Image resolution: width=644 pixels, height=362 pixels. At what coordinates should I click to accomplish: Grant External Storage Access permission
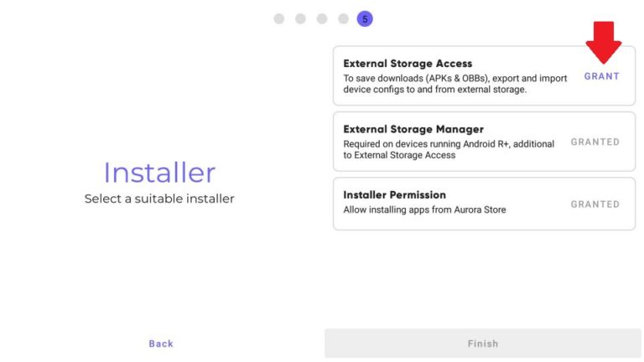[x=602, y=76]
